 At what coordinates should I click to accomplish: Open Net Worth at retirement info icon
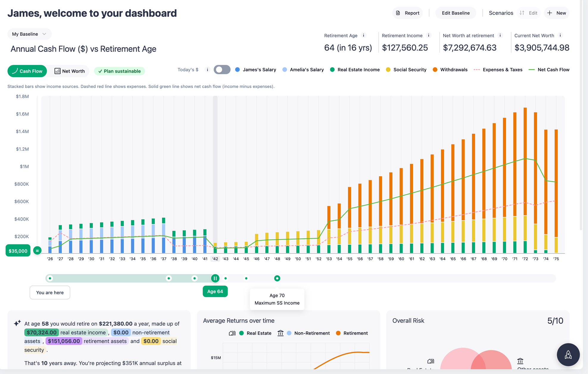point(500,35)
